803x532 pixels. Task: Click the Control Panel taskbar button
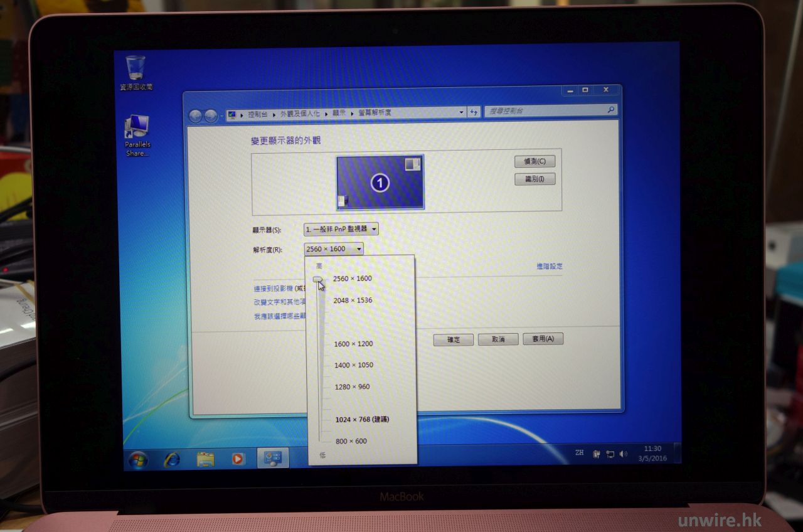point(273,458)
